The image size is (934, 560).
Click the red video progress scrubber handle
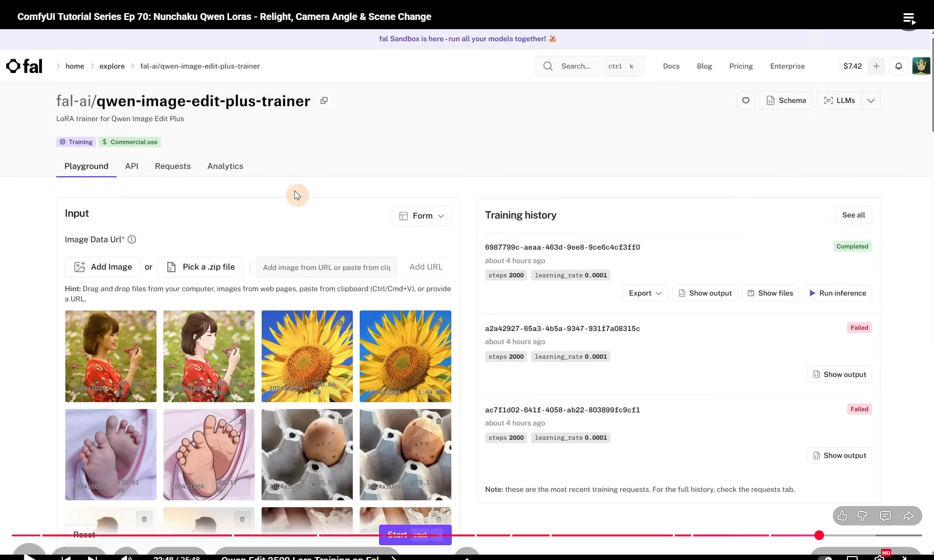pyautogui.click(x=819, y=535)
